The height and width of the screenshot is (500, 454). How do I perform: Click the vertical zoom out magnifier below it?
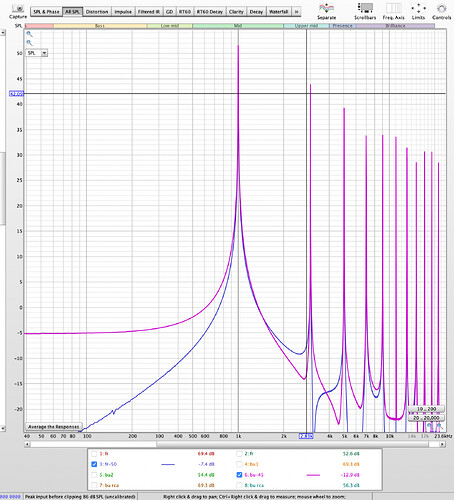click(29, 43)
